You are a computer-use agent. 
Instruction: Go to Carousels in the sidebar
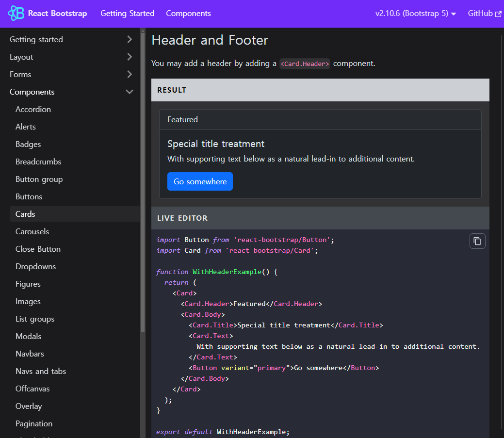[x=32, y=231]
